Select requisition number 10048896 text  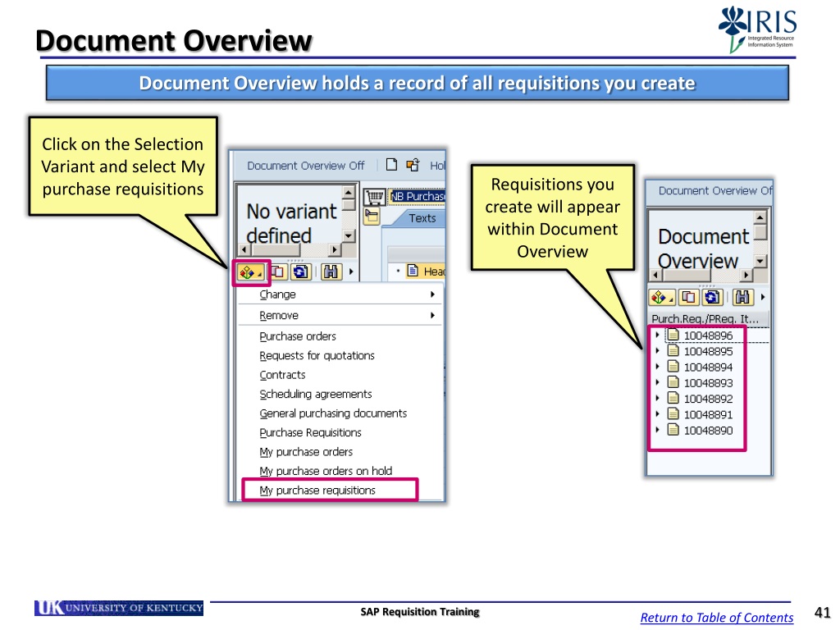[708, 336]
